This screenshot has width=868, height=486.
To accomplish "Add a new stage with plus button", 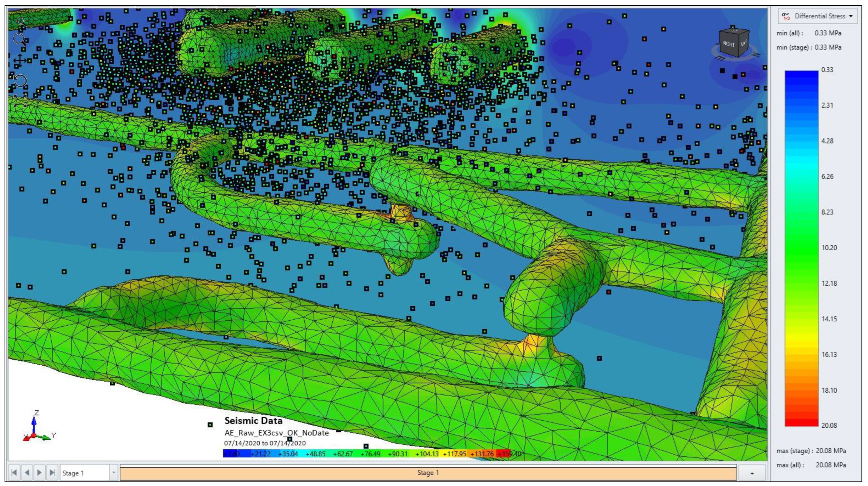I will click(752, 473).
